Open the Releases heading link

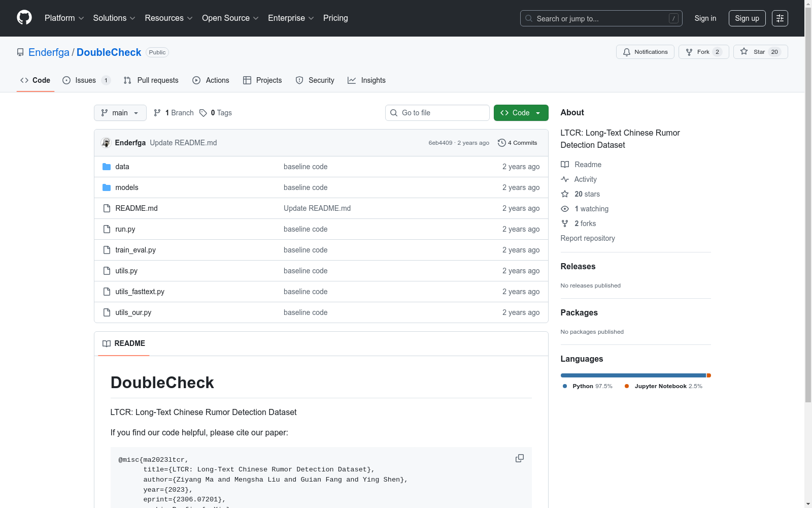578,266
